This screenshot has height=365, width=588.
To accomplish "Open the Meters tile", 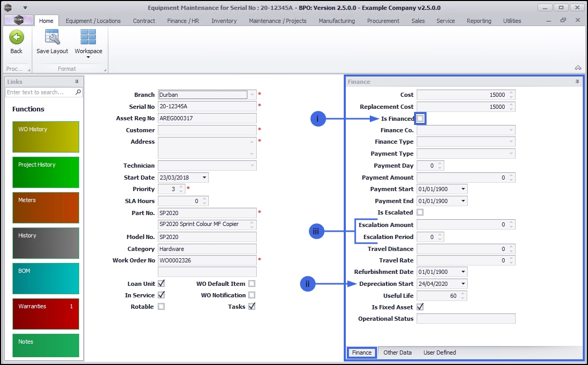I will pyautogui.click(x=46, y=208).
